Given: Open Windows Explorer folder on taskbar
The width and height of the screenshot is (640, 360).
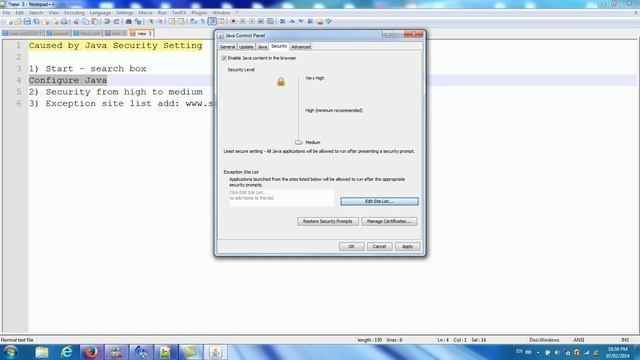Looking at the screenshot, I should 42,352.
